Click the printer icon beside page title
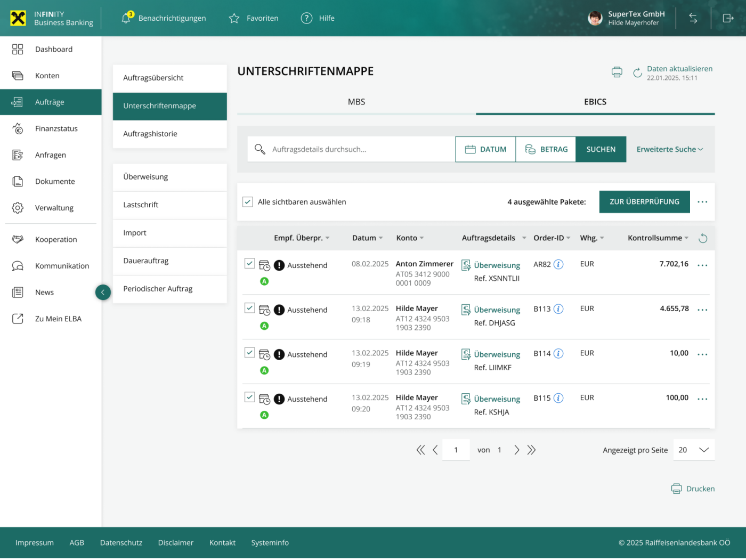This screenshot has width=746, height=560. pyautogui.click(x=617, y=72)
